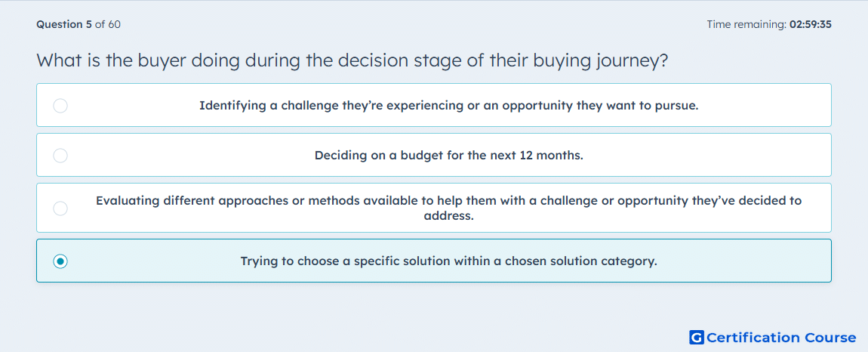This screenshot has height=352, width=868.
Task: Pick answer text Evaluating different approaches or methods
Action: click(449, 208)
